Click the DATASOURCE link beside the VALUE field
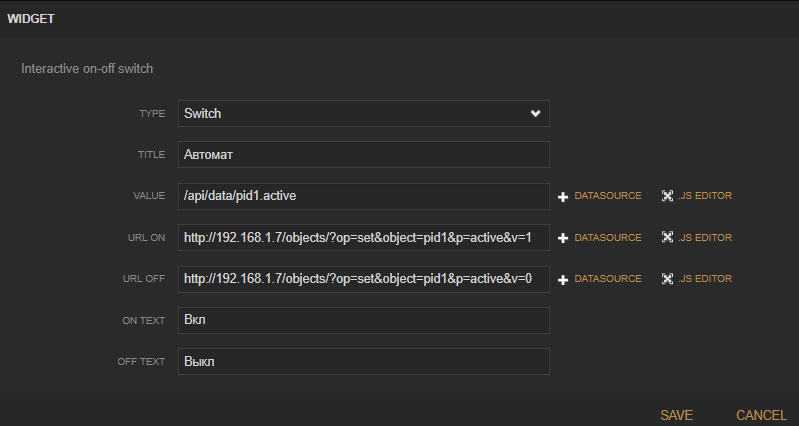Image resolution: width=799 pixels, height=426 pixels. pyautogui.click(x=608, y=196)
